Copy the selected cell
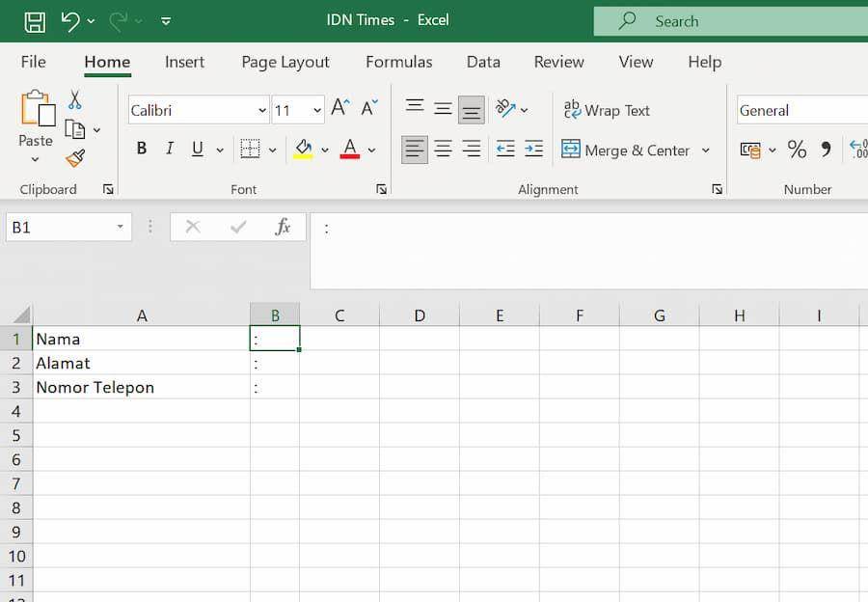 click(x=74, y=129)
